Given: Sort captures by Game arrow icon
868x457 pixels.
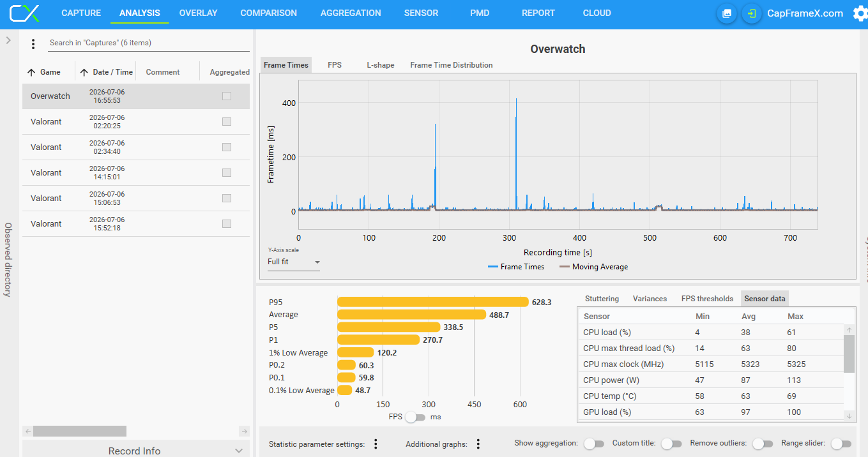Looking at the screenshot, I should click(31, 72).
